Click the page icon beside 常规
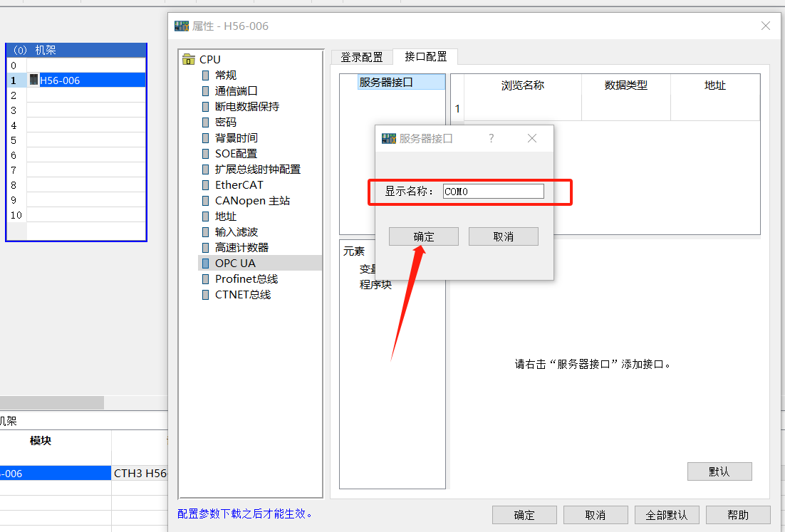 tap(205, 75)
